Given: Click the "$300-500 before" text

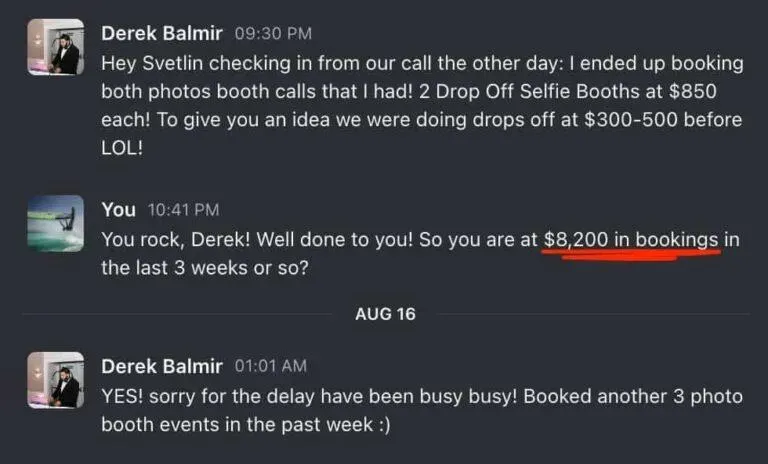Looking at the screenshot, I should coord(663,120).
